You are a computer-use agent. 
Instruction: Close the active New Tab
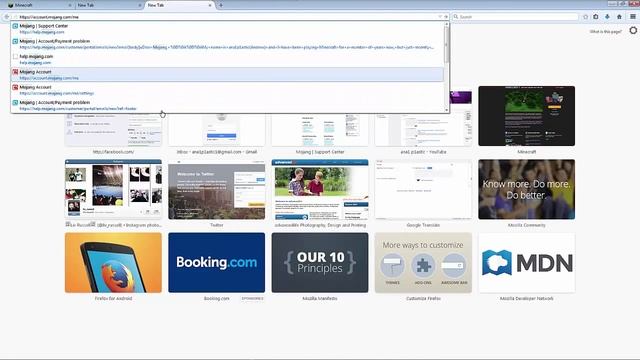(x=210, y=5)
